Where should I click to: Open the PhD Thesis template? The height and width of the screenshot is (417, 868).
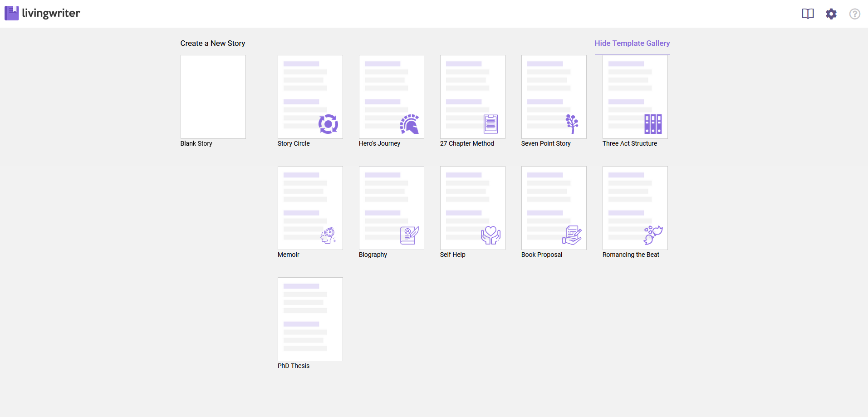[310, 319]
